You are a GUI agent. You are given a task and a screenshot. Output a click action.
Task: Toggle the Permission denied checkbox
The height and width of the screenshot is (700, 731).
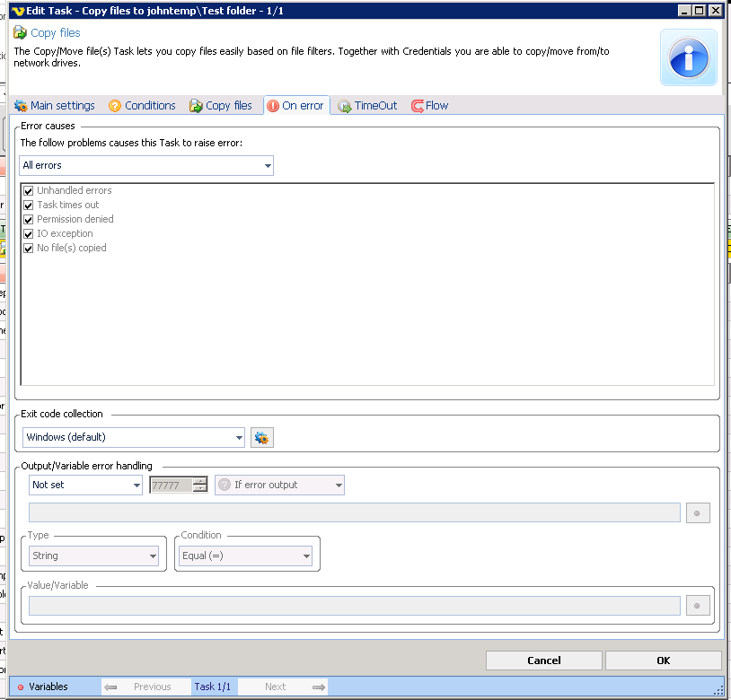(29, 220)
